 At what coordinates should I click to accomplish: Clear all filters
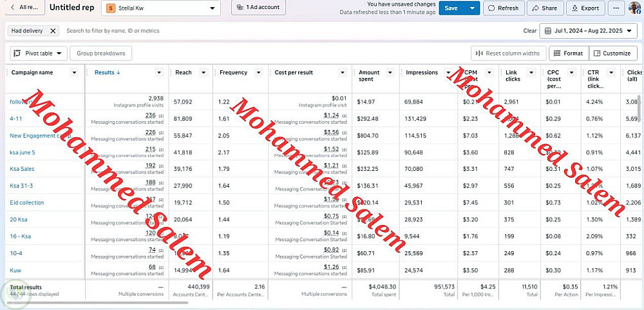tap(530, 31)
